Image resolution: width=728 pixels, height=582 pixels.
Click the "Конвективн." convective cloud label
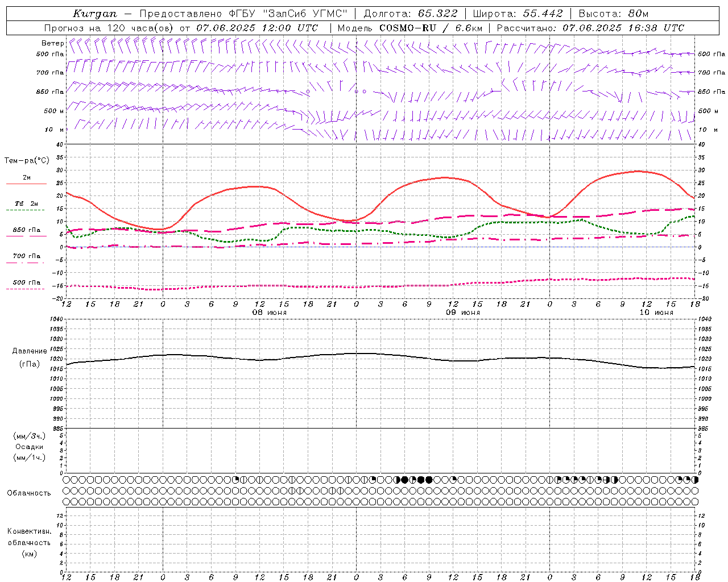pyautogui.click(x=29, y=531)
